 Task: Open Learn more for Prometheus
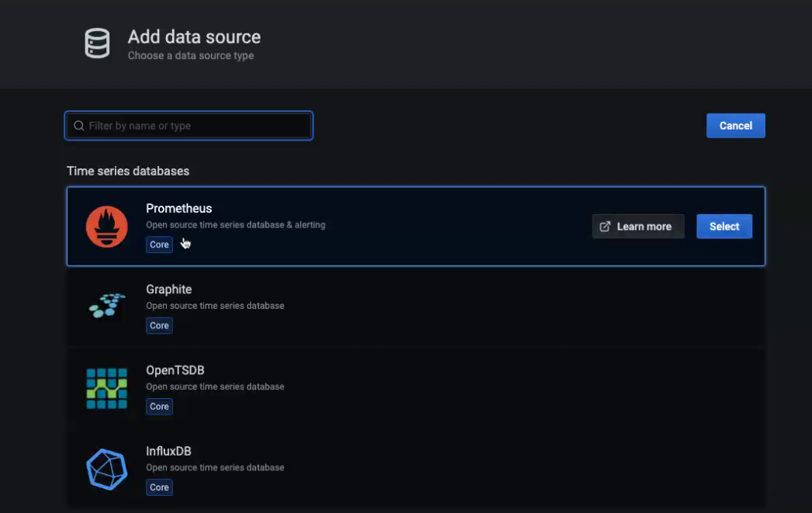[638, 227]
